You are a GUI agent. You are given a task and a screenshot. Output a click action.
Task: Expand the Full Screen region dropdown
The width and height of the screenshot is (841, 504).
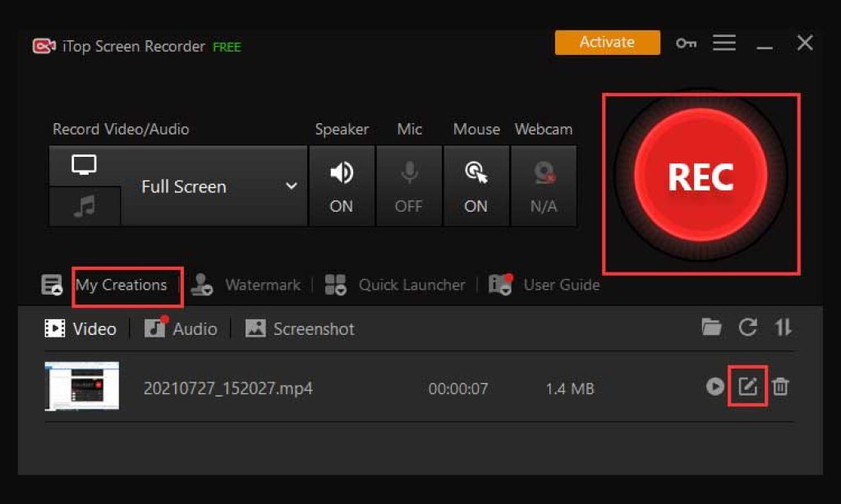215,187
